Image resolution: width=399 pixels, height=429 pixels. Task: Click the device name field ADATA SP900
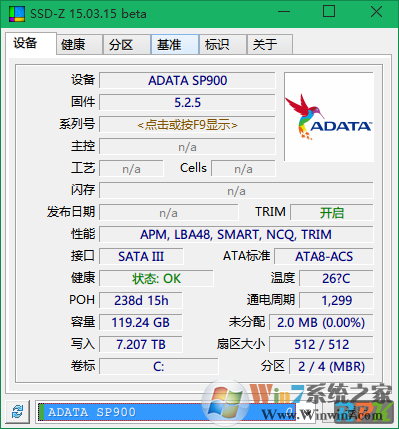click(187, 81)
